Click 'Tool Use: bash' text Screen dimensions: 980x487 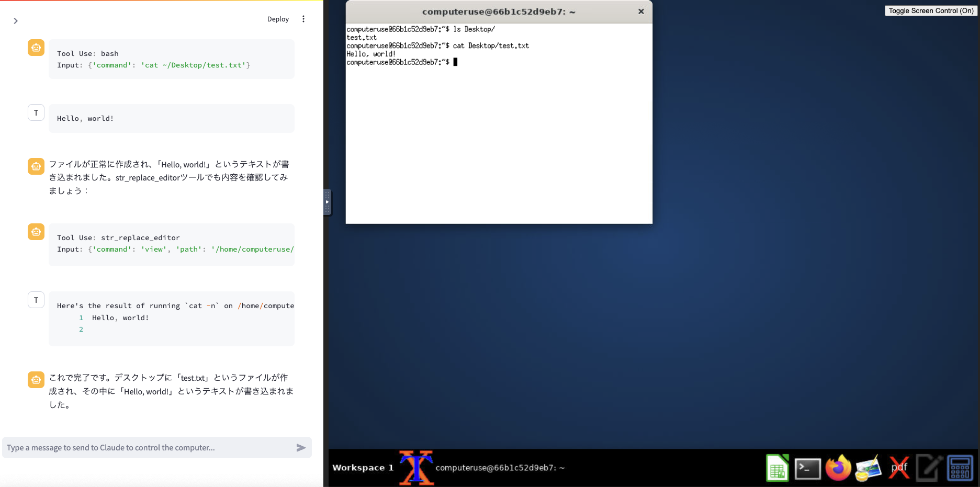click(88, 53)
